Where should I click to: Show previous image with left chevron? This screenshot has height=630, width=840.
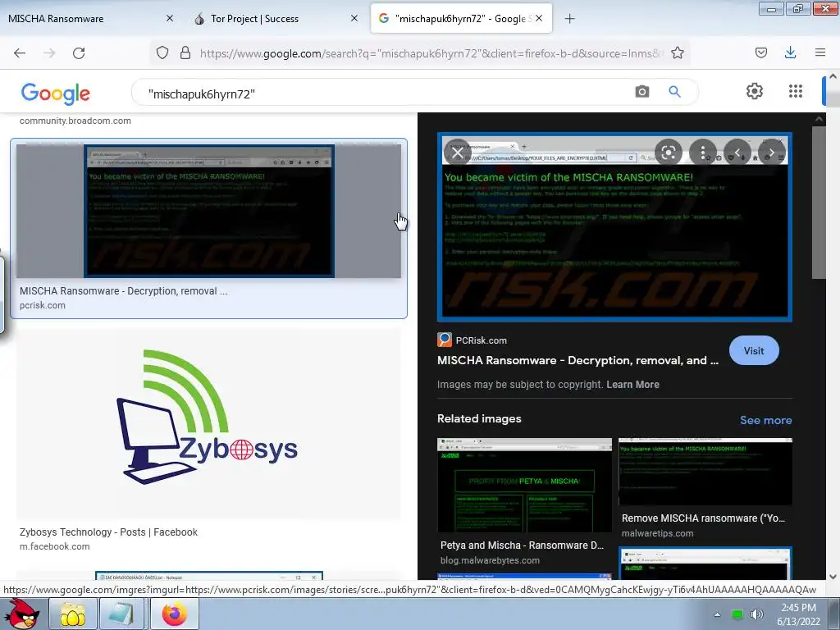[737, 153]
